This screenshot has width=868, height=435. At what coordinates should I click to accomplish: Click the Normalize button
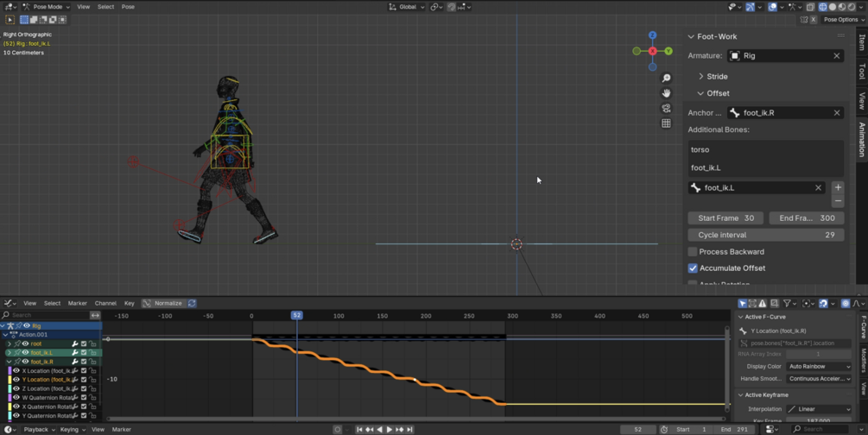click(162, 303)
